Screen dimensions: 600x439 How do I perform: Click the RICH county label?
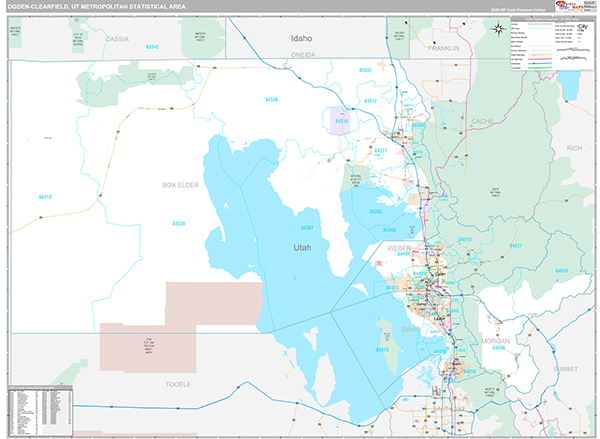(x=573, y=147)
